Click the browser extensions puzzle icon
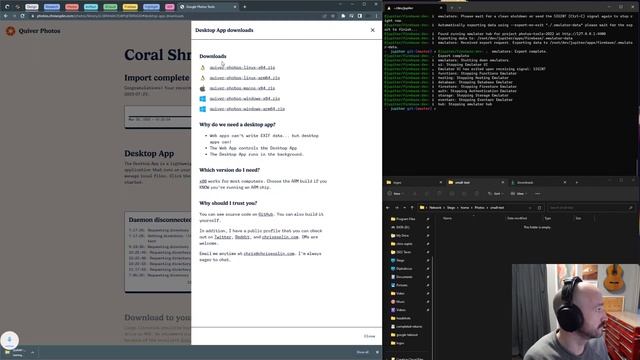The width and height of the screenshot is (640, 360). [x=343, y=16]
